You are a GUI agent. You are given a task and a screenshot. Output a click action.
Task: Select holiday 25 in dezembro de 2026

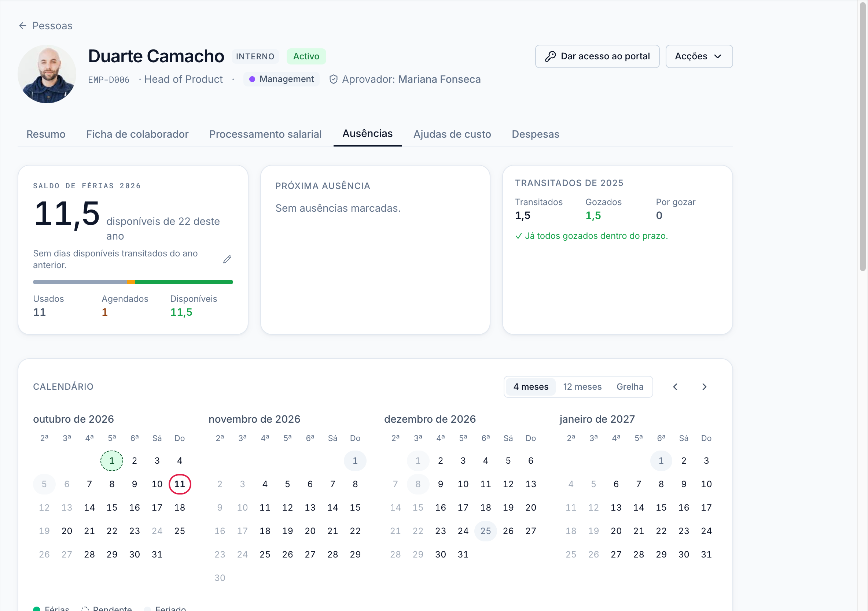click(485, 531)
